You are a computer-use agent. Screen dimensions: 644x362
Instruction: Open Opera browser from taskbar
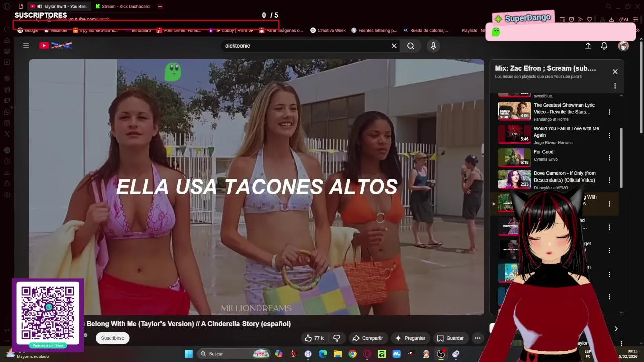pyautogui.click(x=367, y=354)
